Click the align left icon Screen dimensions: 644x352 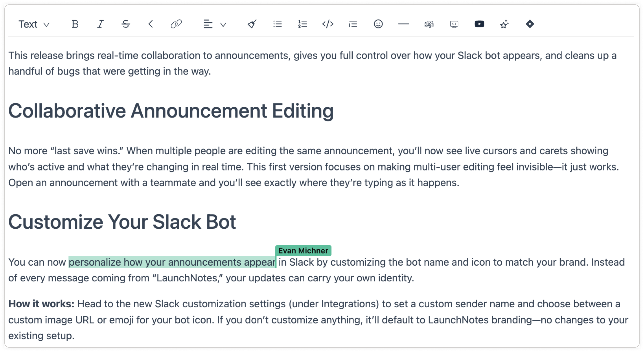(x=208, y=24)
